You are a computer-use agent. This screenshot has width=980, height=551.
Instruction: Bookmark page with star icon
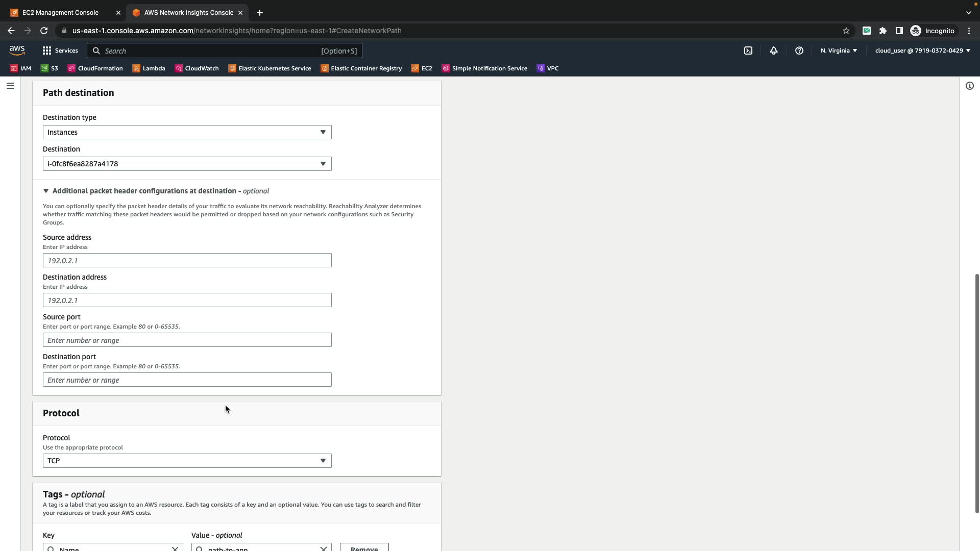(x=846, y=31)
